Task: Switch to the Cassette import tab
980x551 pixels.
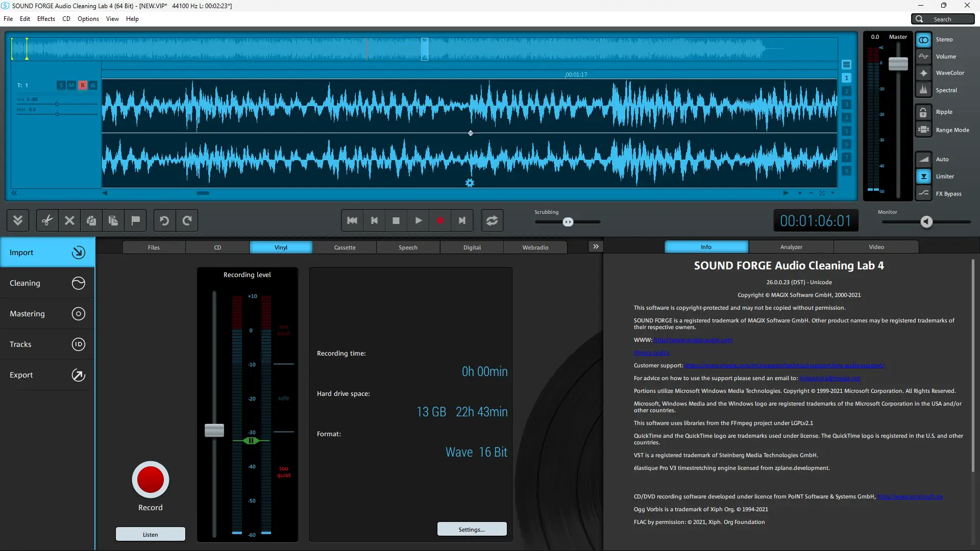Action: (345, 247)
